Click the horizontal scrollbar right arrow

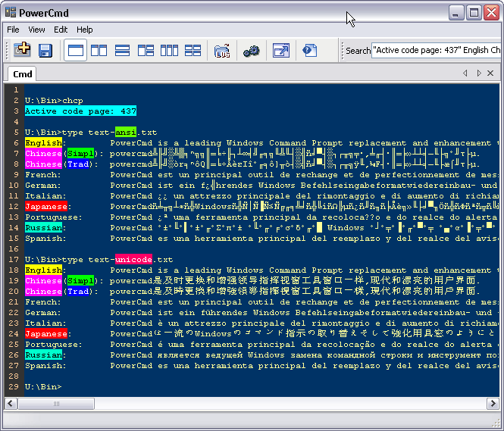(493, 404)
